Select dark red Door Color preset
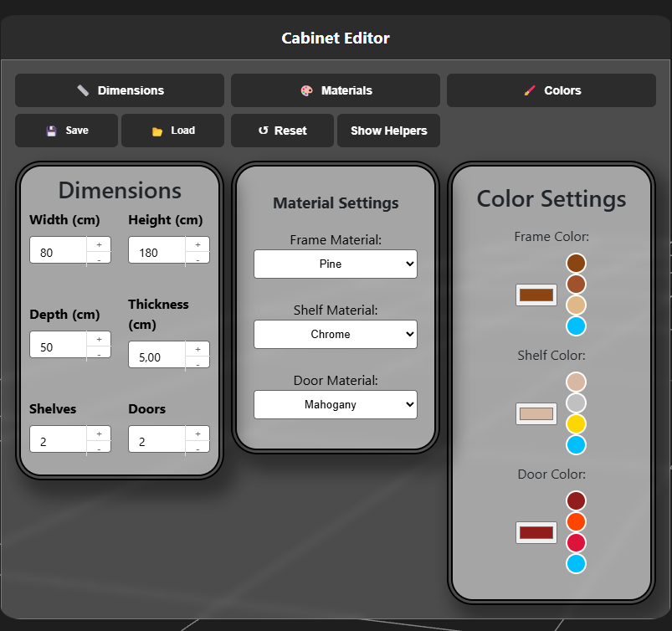Image resolution: width=672 pixels, height=631 pixels. coord(576,500)
